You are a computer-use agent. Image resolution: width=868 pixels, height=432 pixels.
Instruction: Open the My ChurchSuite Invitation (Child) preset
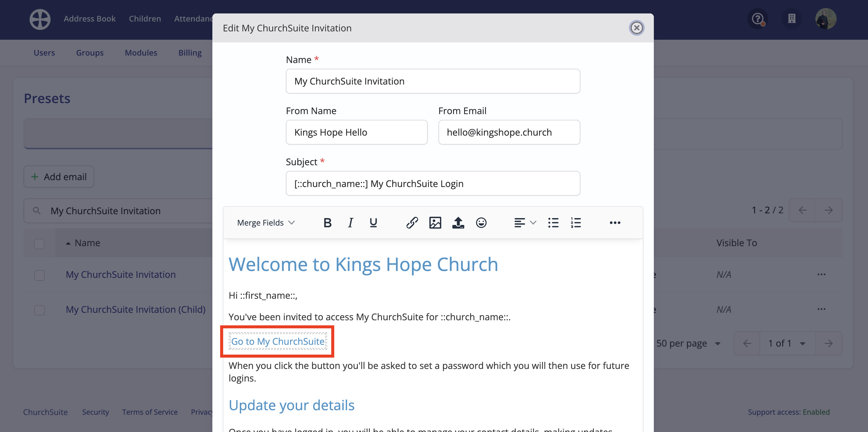(x=135, y=309)
